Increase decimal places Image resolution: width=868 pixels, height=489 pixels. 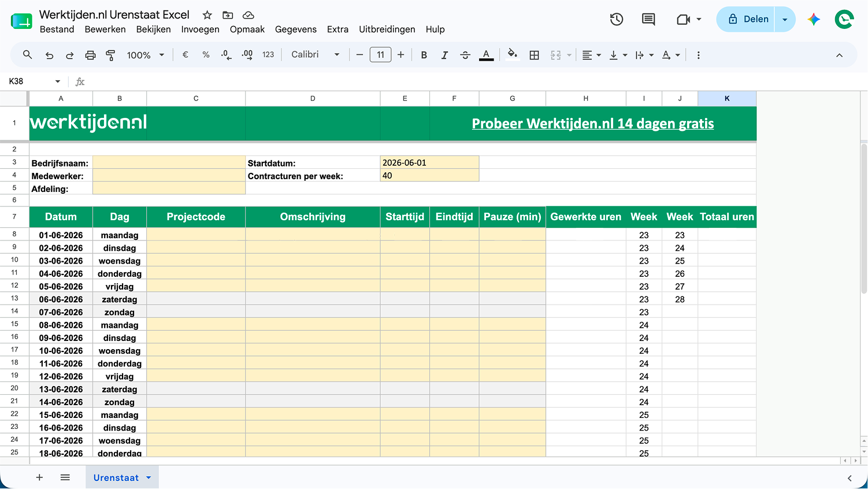tap(247, 55)
